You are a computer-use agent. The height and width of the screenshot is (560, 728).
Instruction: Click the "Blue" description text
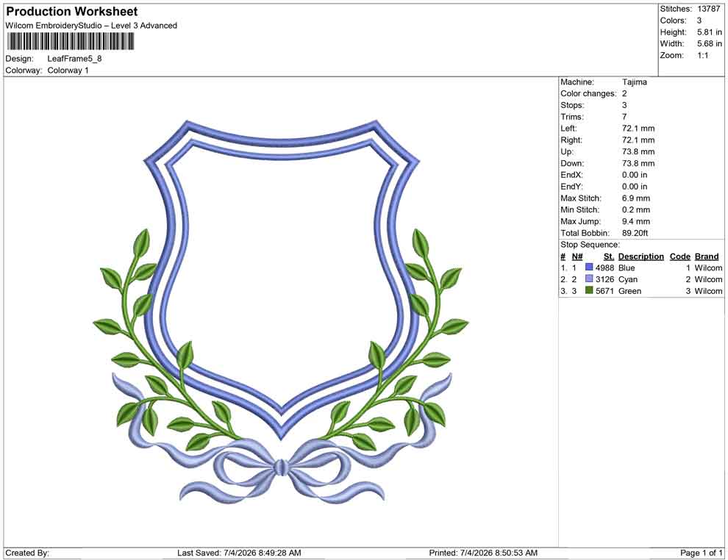[627, 268]
